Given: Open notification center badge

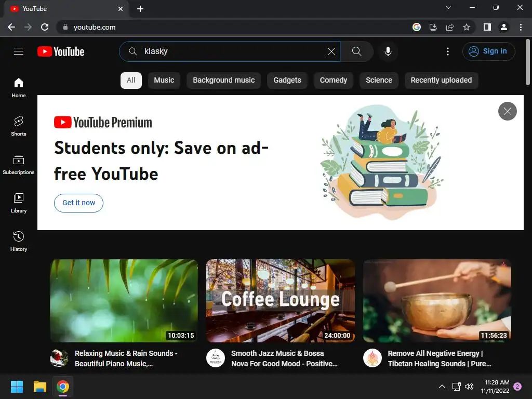Looking at the screenshot, I should (517, 387).
